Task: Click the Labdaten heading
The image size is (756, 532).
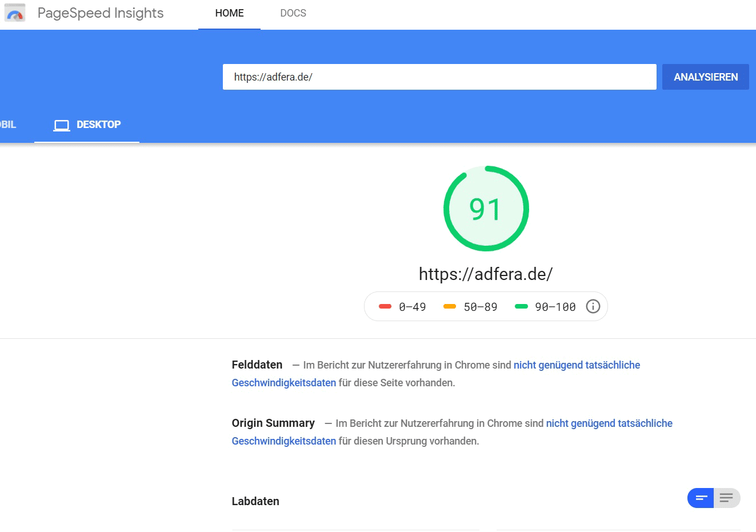Action: coord(255,501)
